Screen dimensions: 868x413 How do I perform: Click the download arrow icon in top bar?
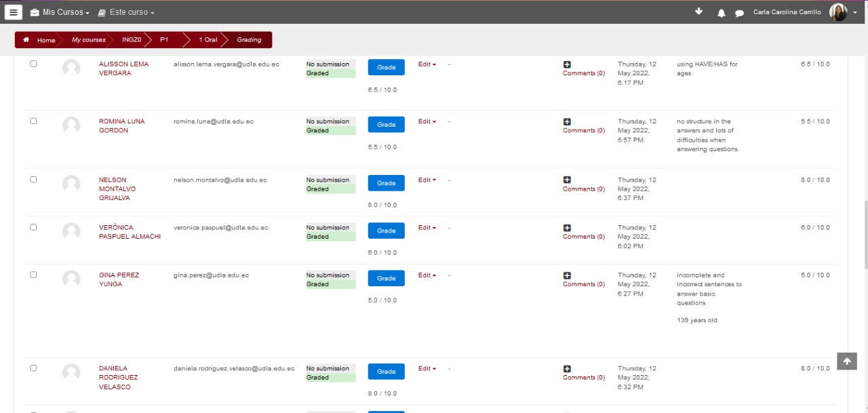click(699, 12)
